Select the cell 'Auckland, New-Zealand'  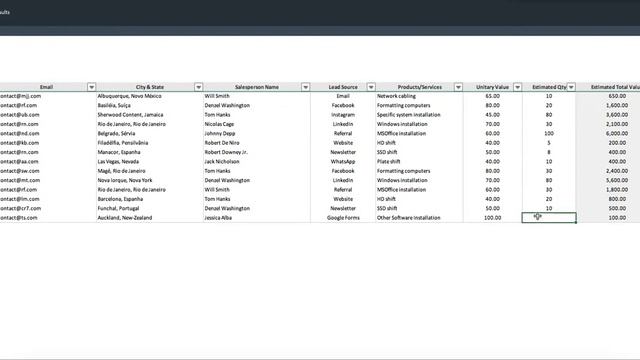click(150, 218)
